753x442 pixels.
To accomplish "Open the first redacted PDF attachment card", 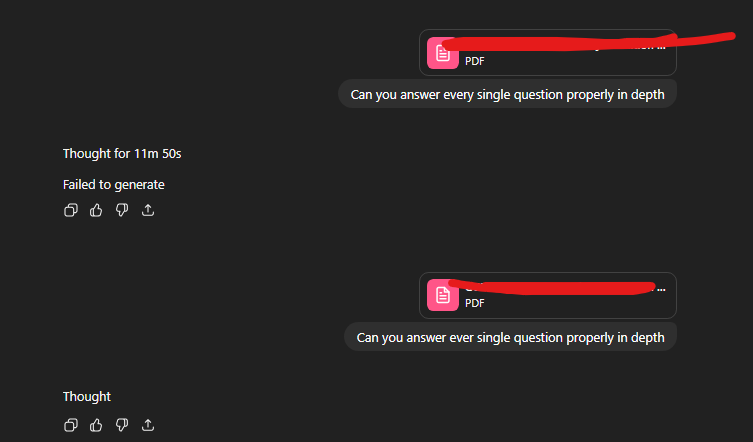I will [548, 52].
